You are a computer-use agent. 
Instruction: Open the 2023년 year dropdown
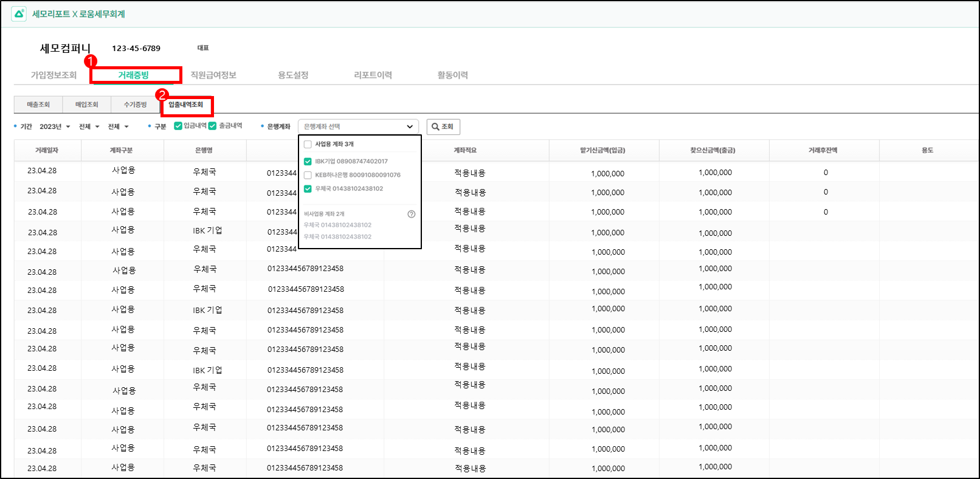click(x=55, y=126)
